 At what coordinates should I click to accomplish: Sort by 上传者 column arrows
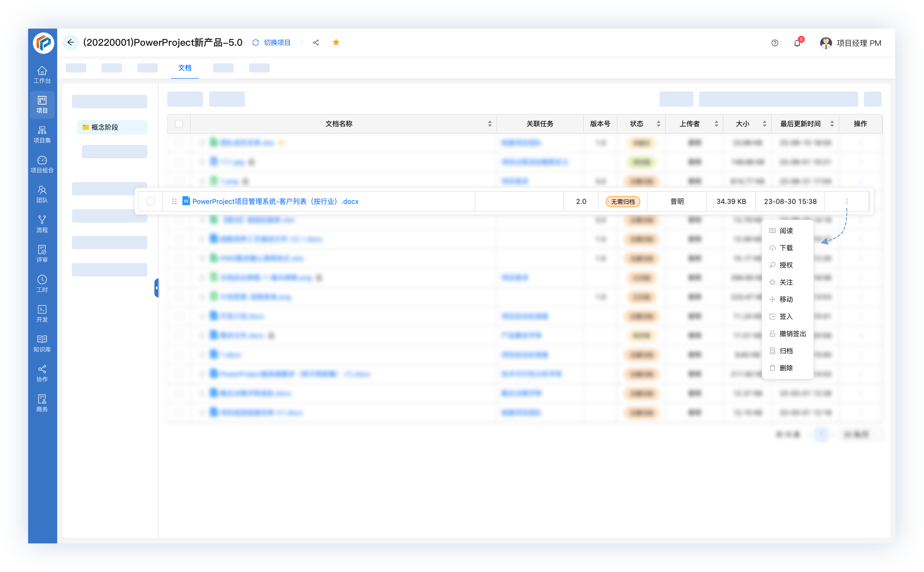tap(716, 124)
